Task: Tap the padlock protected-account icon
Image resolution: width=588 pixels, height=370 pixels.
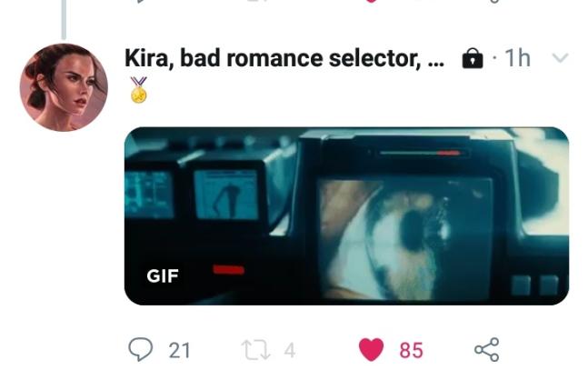Action: pos(473,58)
